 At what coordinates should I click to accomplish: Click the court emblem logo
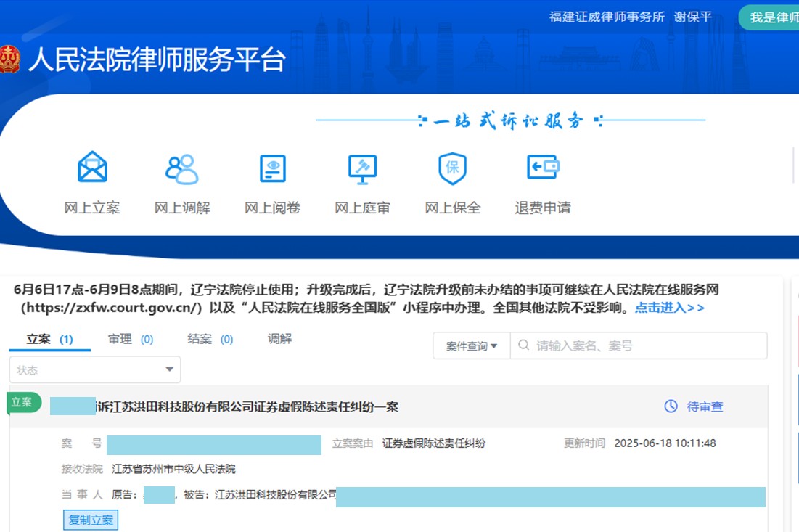click(9, 59)
